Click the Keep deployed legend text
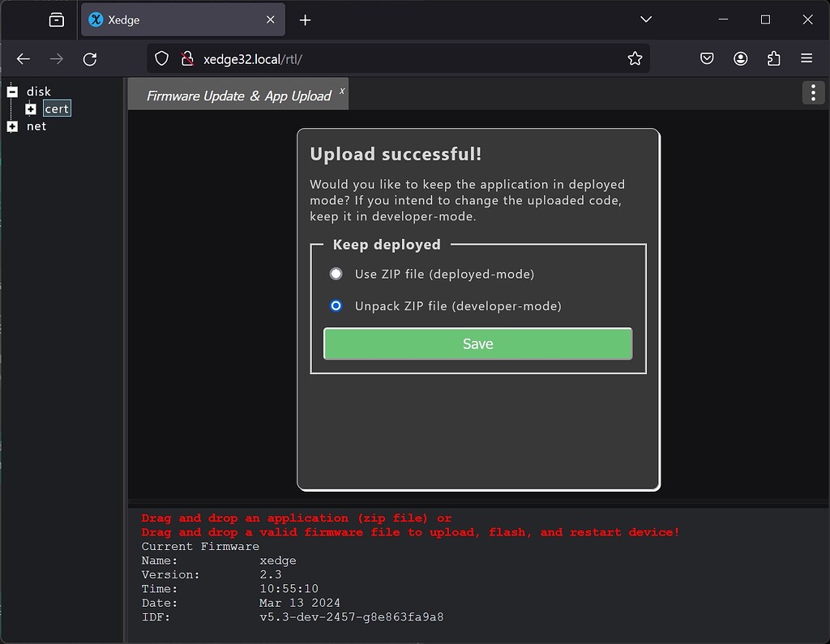 387,245
